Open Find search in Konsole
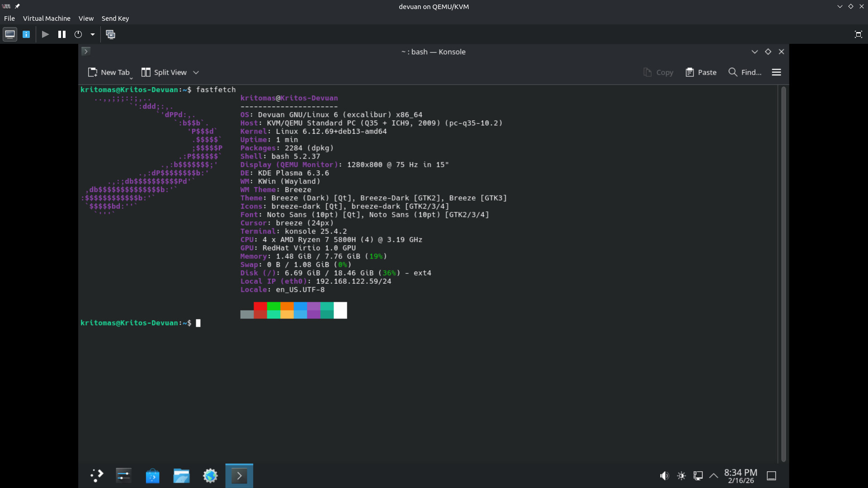868x488 pixels. pyautogui.click(x=745, y=72)
